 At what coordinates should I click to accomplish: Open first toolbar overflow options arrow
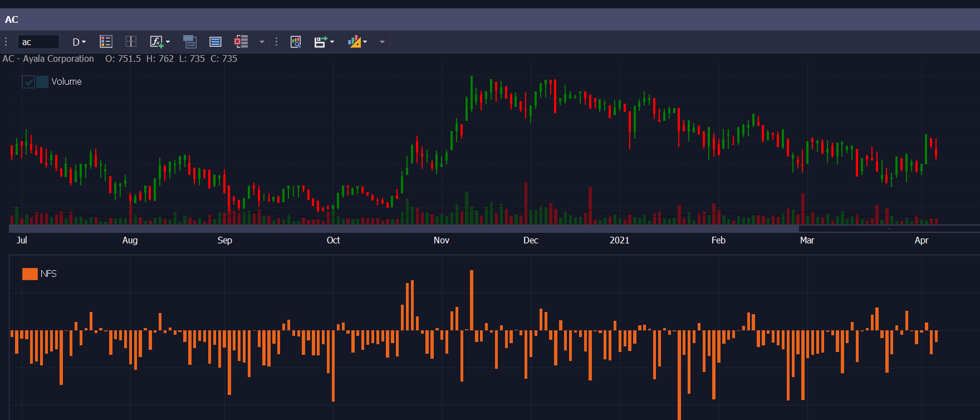[262, 42]
